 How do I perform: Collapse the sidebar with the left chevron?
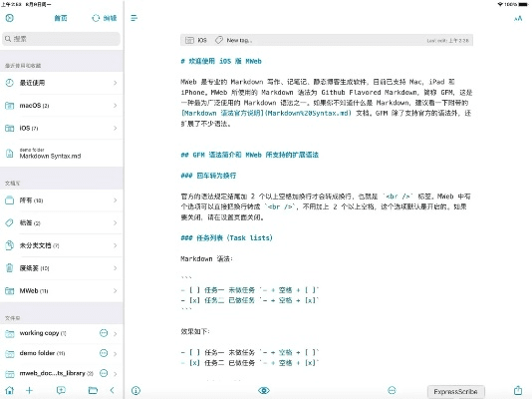coord(113,390)
